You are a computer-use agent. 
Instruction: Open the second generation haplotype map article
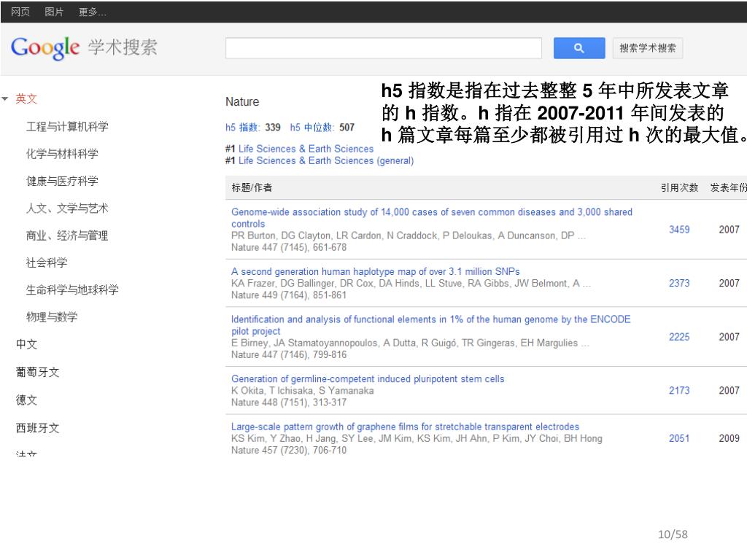(x=376, y=271)
